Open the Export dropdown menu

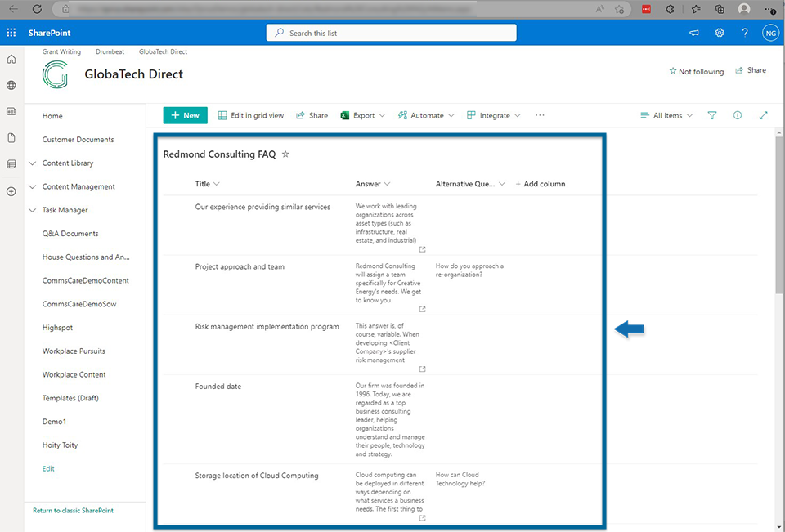(363, 115)
